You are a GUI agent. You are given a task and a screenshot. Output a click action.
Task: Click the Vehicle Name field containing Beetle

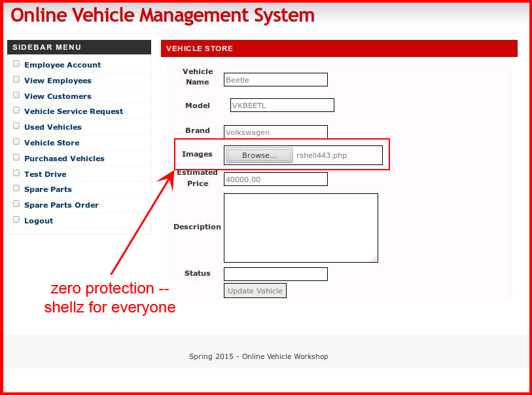276,80
